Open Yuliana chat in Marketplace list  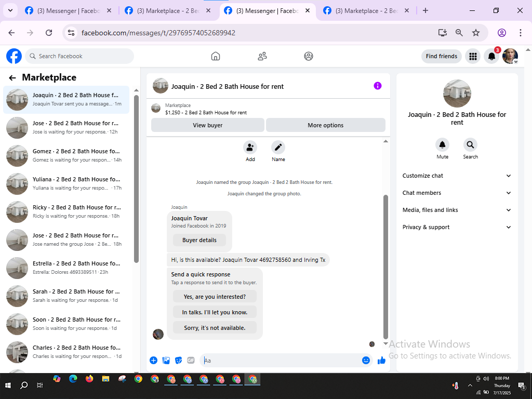coord(66,183)
